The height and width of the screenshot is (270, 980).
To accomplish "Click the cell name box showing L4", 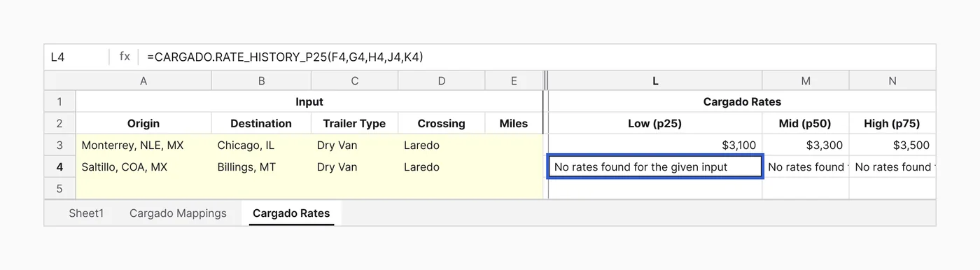I will [76, 57].
